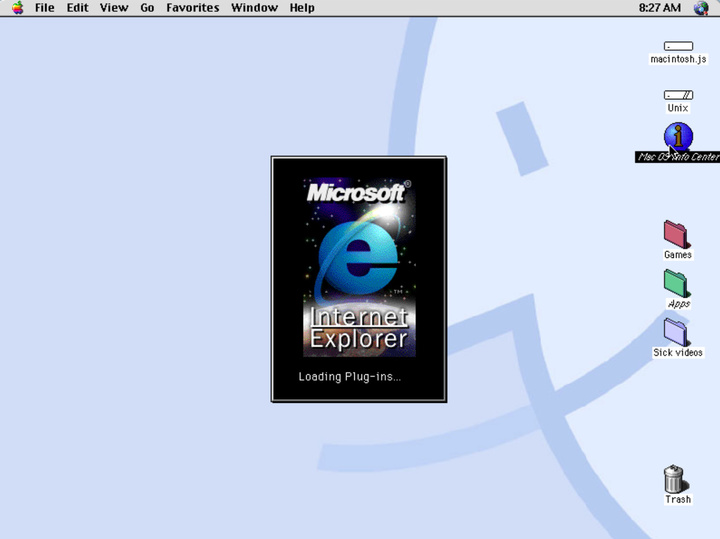The height and width of the screenshot is (539, 720).
Task: Open the Window menu
Action: (254, 8)
